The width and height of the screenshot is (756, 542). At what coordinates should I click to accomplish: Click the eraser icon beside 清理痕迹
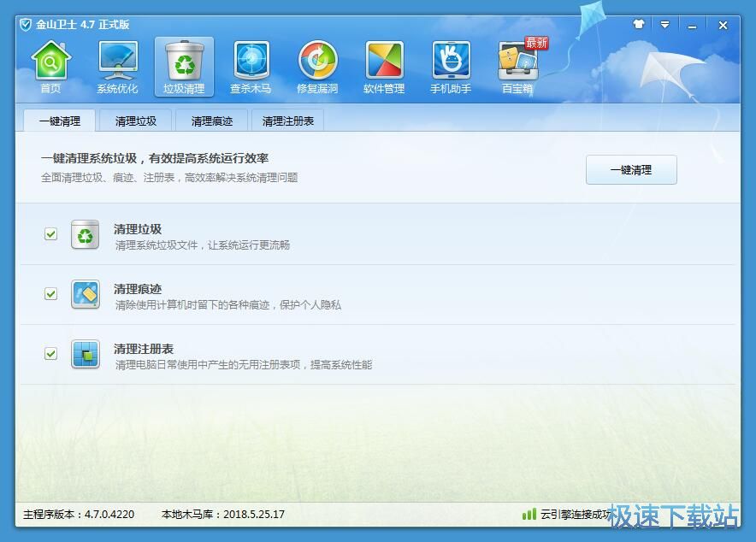pyautogui.click(x=86, y=294)
